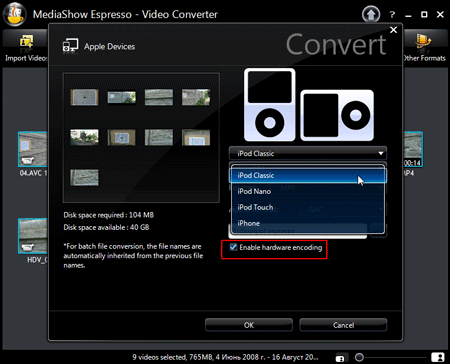Select third preview thumbnail in top row

pos(159,97)
